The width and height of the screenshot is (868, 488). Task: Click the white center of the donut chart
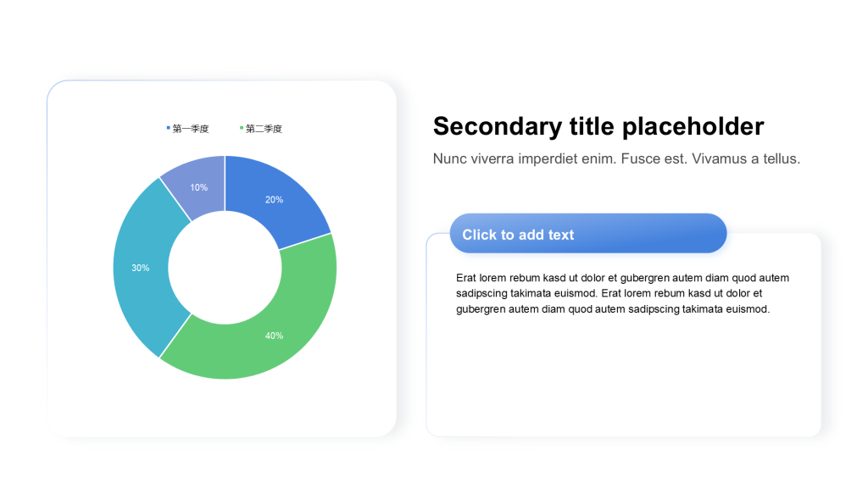225,267
